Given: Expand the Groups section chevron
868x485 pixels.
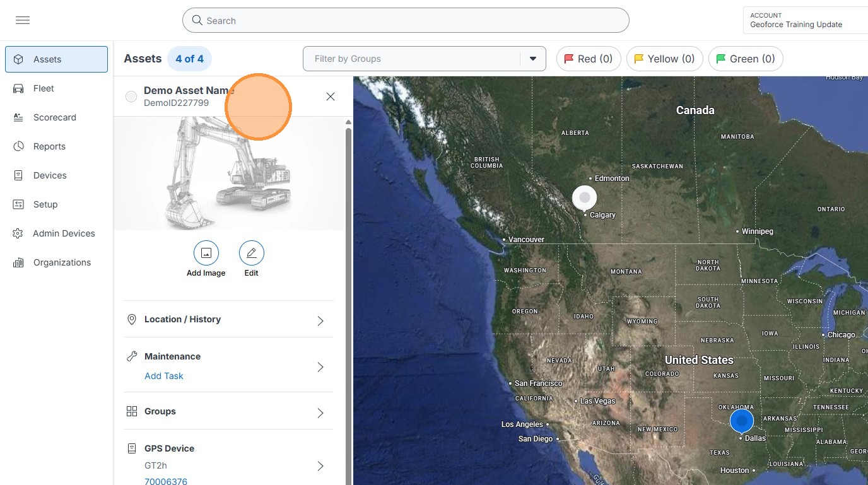Looking at the screenshot, I should click(320, 413).
